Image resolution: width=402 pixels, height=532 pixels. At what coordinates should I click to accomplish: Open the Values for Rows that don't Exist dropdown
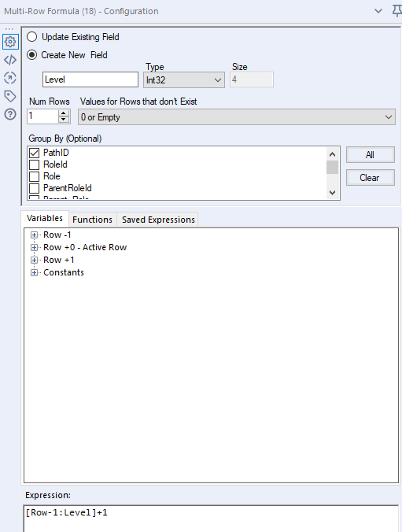(237, 117)
